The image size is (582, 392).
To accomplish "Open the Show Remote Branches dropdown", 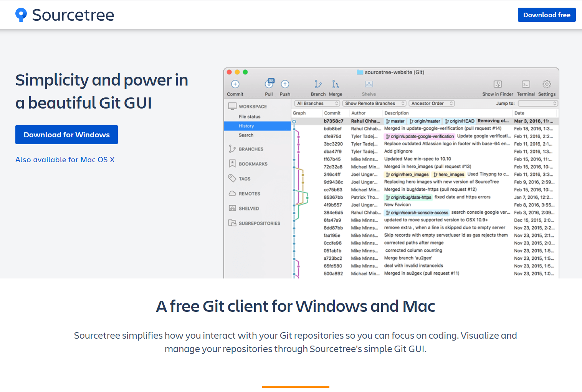I will (374, 104).
